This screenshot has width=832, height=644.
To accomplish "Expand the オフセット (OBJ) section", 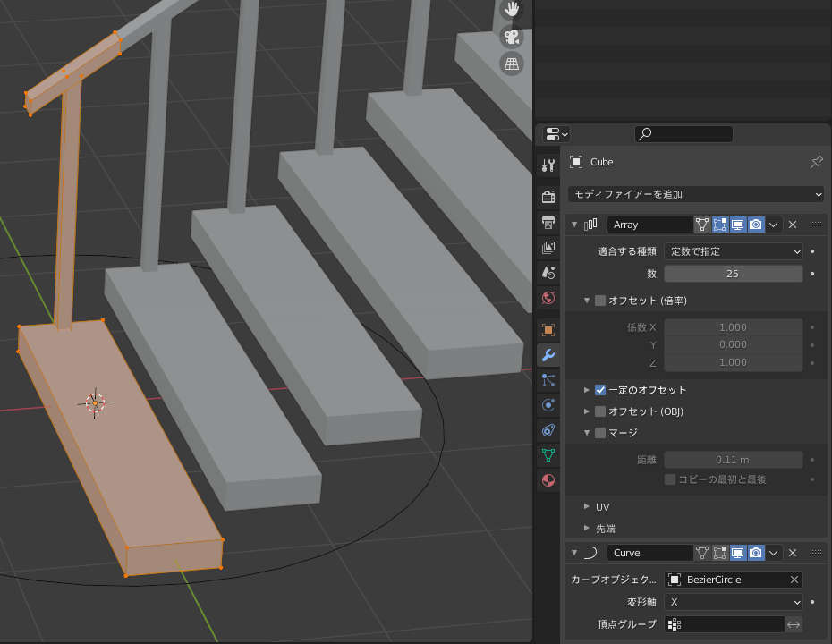I will (x=587, y=411).
